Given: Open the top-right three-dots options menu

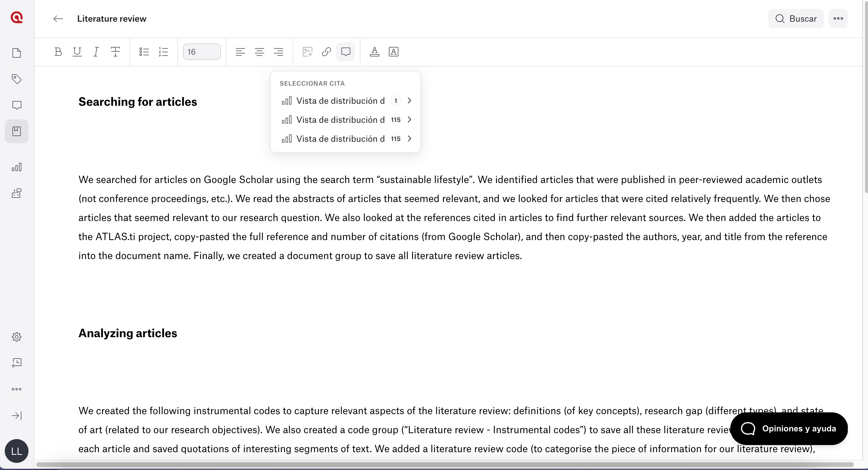Looking at the screenshot, I should point(838,18).
